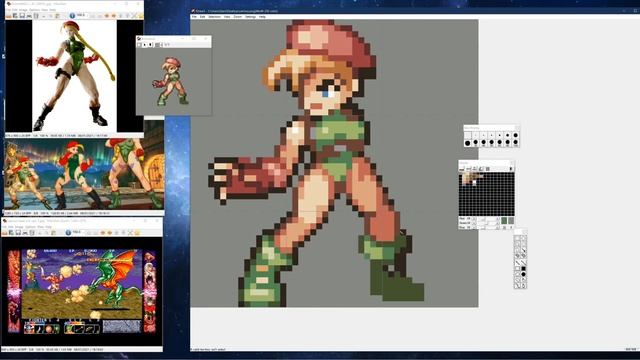Viewport: 640px width, 360px height.
Task: Pick the largest brush tip in bottom row
Action: (467, 142)
